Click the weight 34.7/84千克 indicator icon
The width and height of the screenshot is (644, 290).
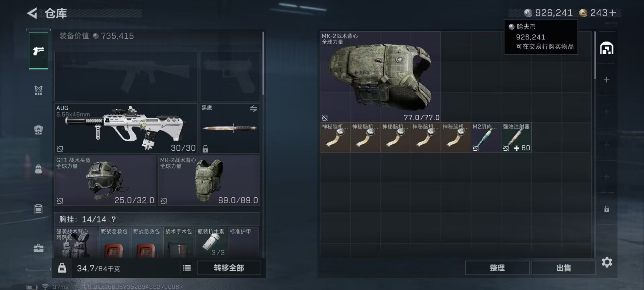[62, 268]
